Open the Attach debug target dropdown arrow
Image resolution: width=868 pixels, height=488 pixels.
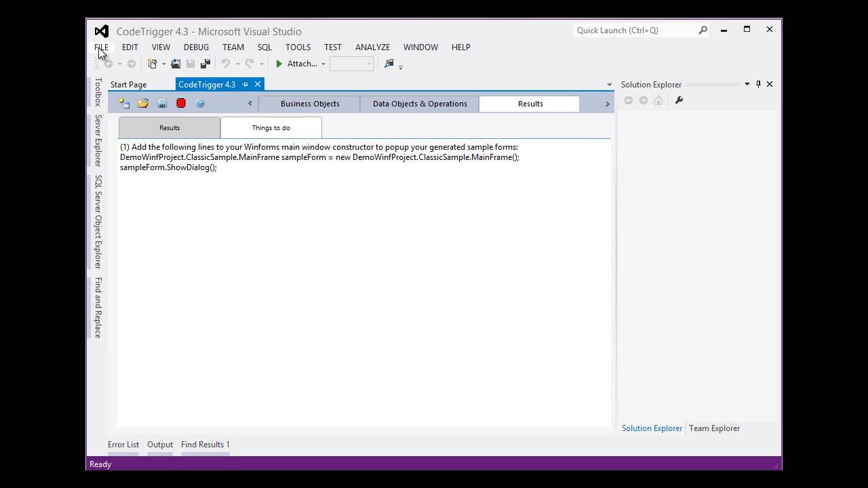point(323,64)
